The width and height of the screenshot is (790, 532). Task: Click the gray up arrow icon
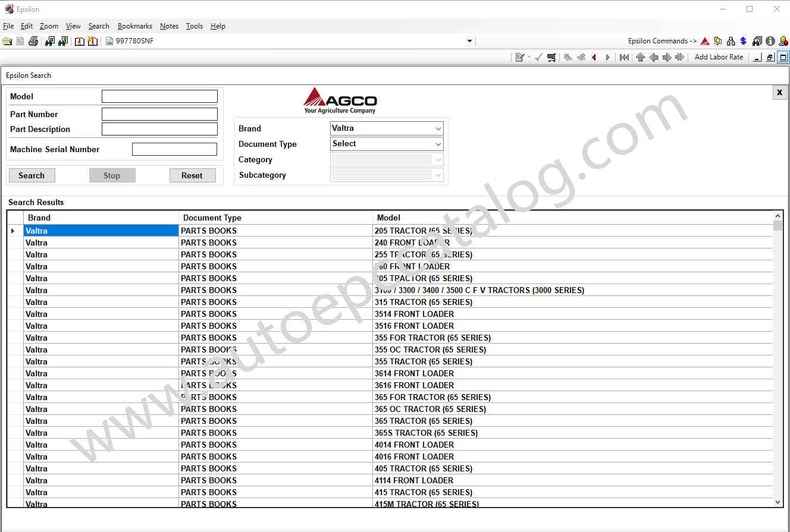640,57
